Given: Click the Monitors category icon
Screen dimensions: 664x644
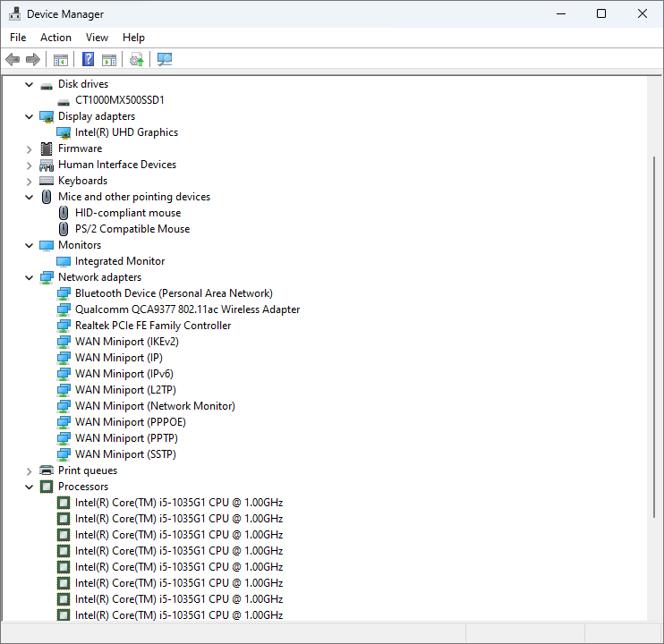Looking at the screenshot, I should click(47, 245).
